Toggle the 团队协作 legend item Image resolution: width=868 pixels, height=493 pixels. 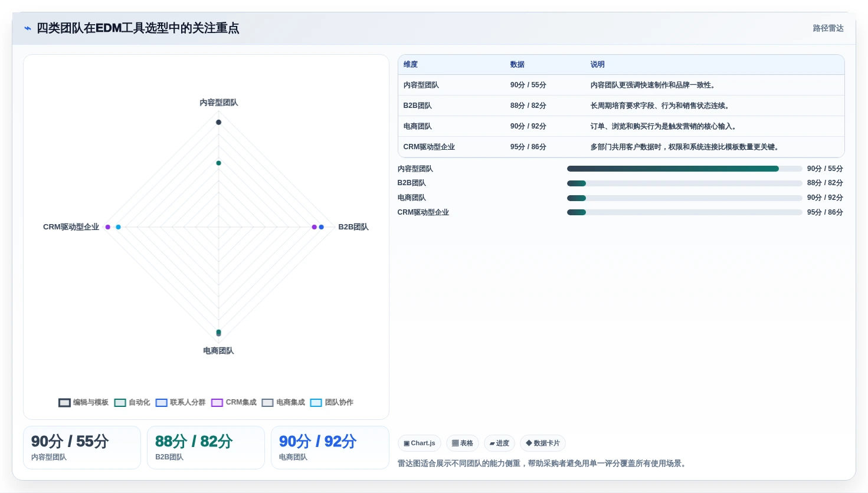(x=332, y=402)
